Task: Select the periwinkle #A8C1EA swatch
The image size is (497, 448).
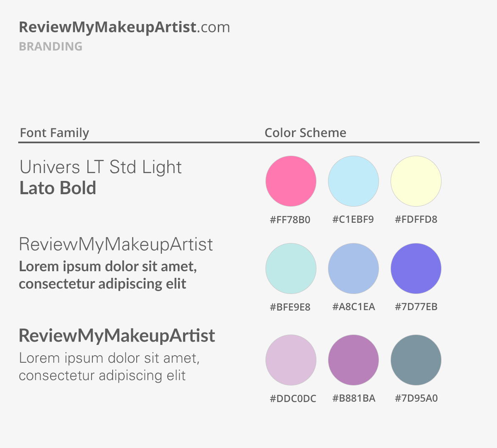Action: [x=353, y=268]
